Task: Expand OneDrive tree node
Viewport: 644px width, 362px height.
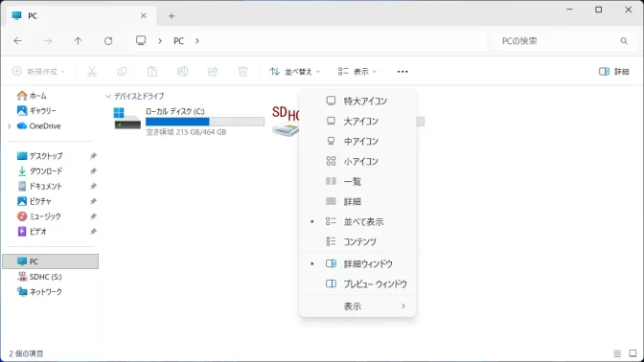Action: [9, 126]
